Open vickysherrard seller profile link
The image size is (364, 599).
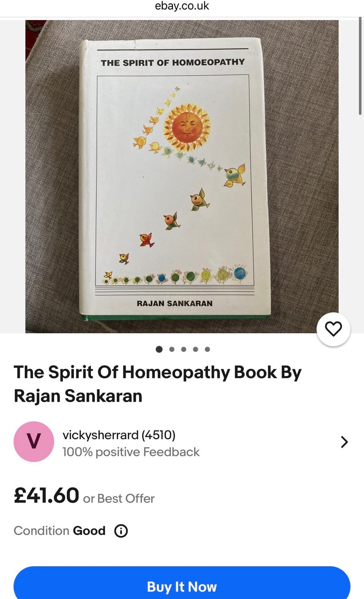click(x=119, y=435)
